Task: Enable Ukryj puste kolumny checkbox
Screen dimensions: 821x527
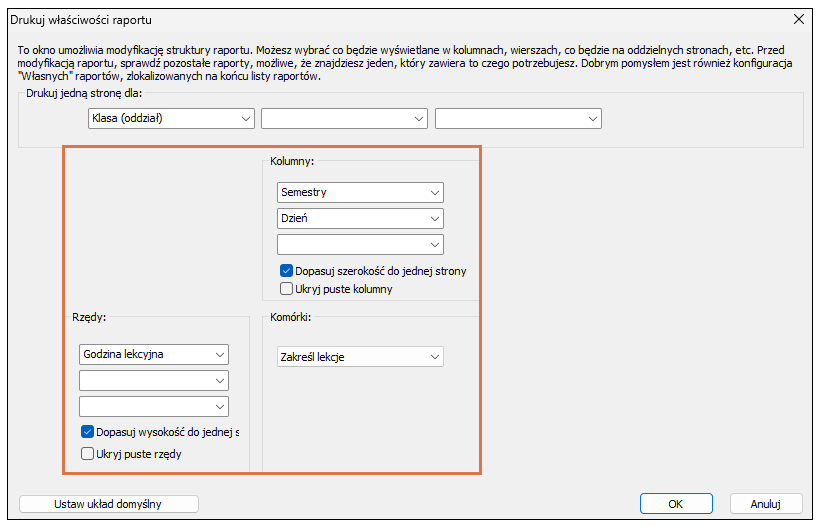Action: (287, 289)
